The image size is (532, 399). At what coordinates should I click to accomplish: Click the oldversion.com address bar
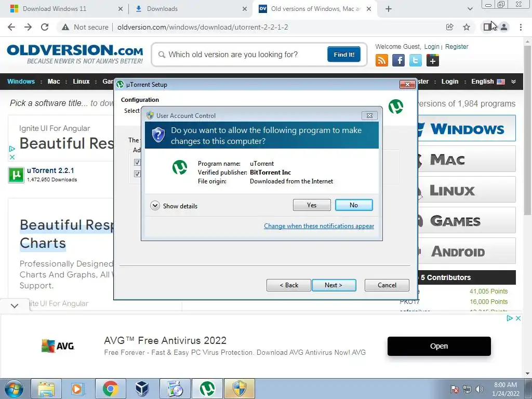tap(203, 27)
